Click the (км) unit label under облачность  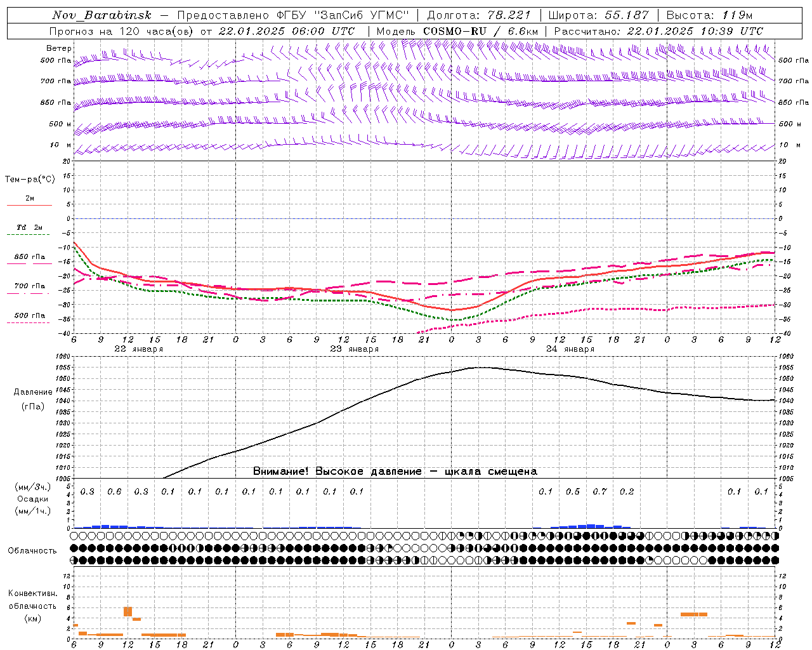tap(33, 619)
